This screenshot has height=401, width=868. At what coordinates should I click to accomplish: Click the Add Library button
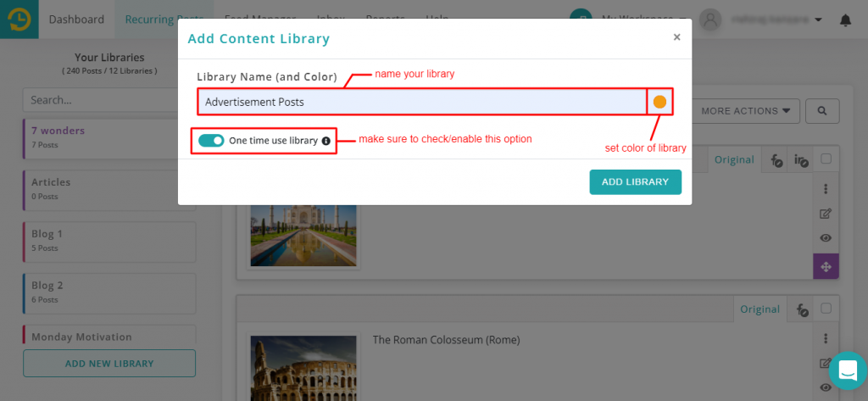click(635, 181)
